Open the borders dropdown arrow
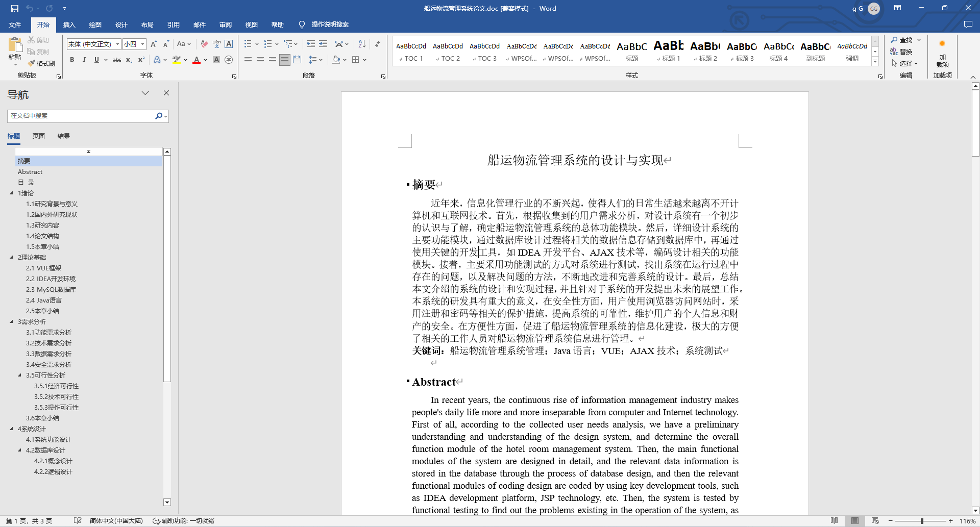This screenshot has width=980, height=527. (x=364, y=60)
